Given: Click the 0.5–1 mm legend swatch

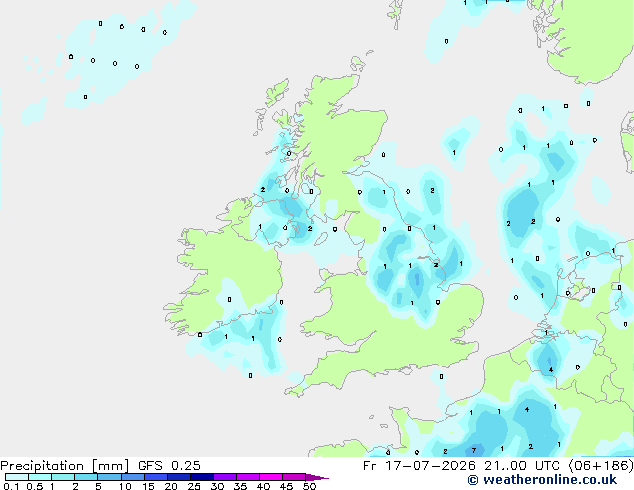Looking at the screenshot, I should coord(40,477).
